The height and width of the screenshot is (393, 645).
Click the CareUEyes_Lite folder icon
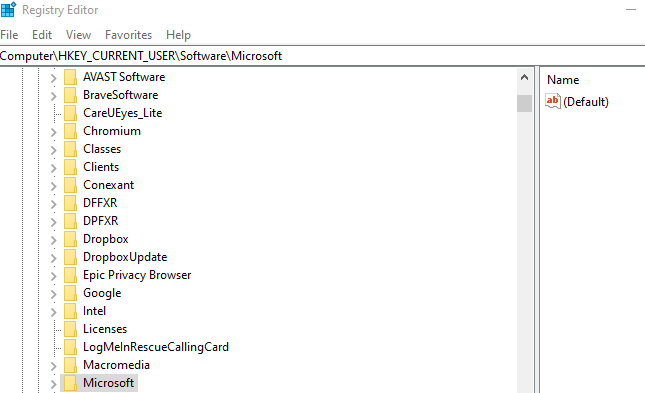coord(70,113)
